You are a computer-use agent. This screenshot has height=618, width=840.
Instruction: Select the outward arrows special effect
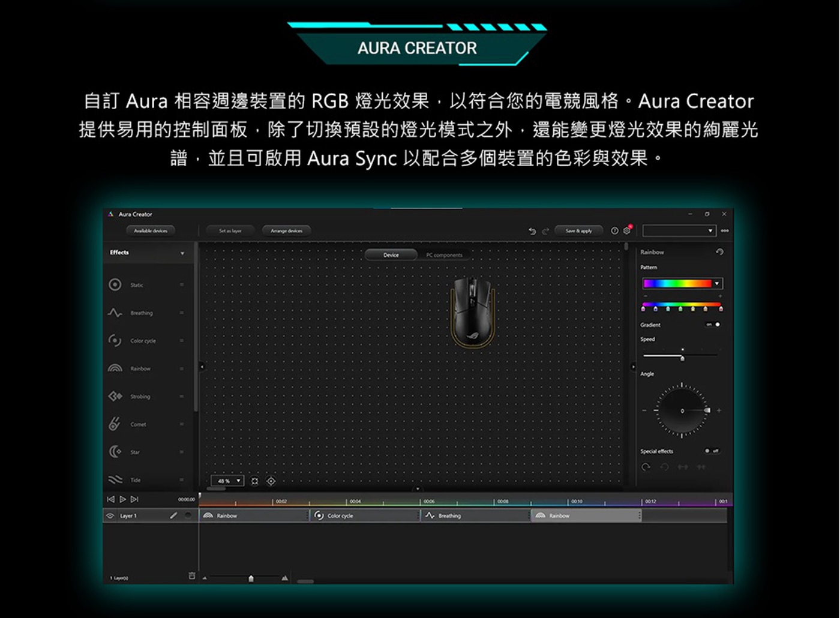(x=682, y=467)
